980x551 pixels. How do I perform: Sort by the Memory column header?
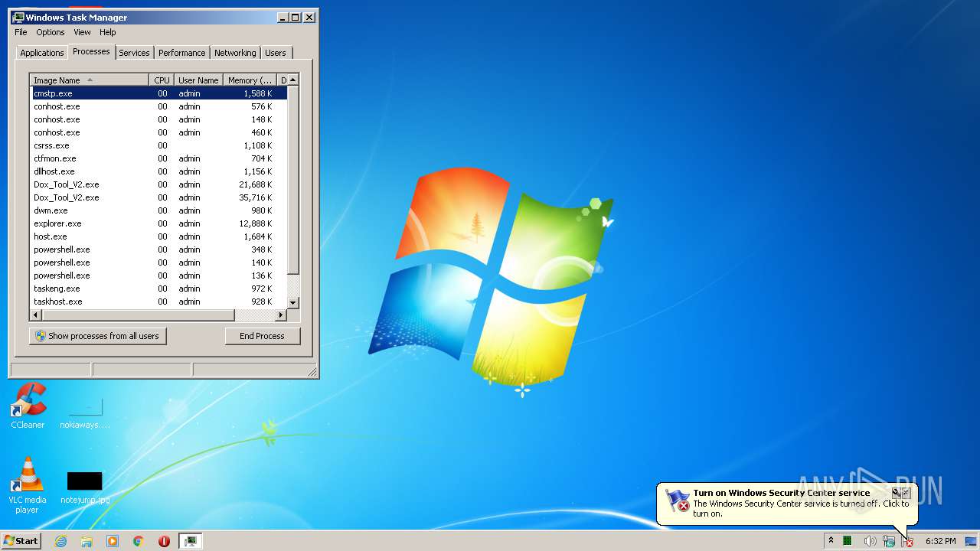(x=250, y=80)
